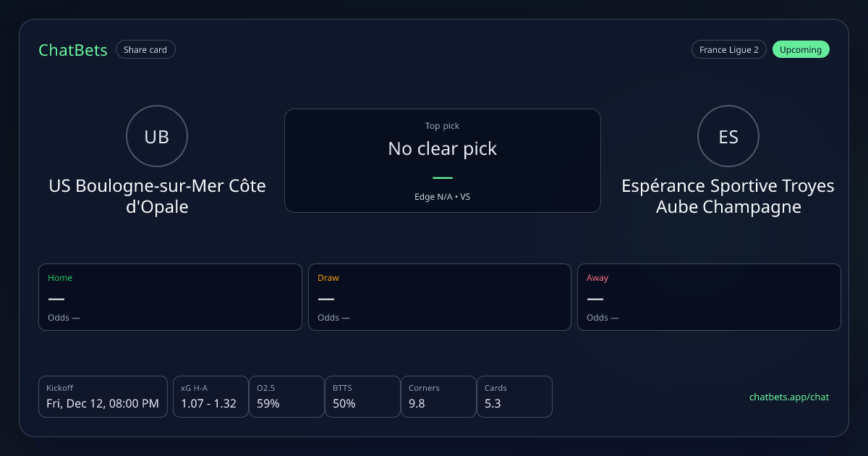Viewport: 868px width, 456px height.
Task: Click the ChatBets logo
Action: point(73,50)
